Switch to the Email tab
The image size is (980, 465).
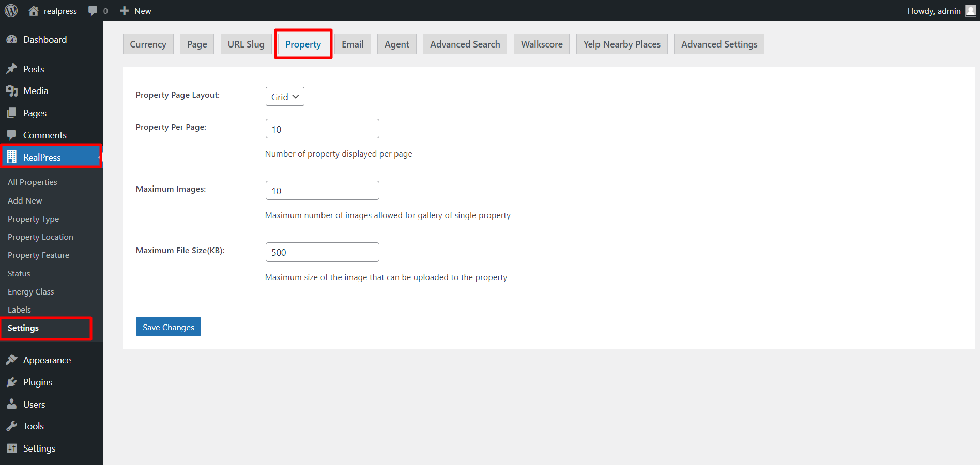[353, 44]
